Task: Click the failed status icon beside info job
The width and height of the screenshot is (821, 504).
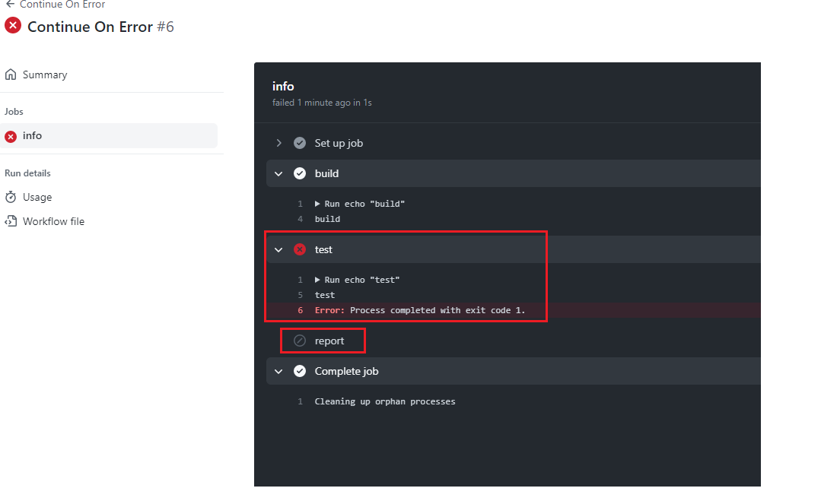Action: point(11,136)
